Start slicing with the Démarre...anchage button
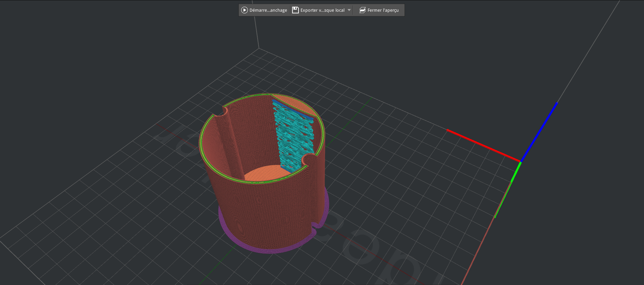 [264, 10]
